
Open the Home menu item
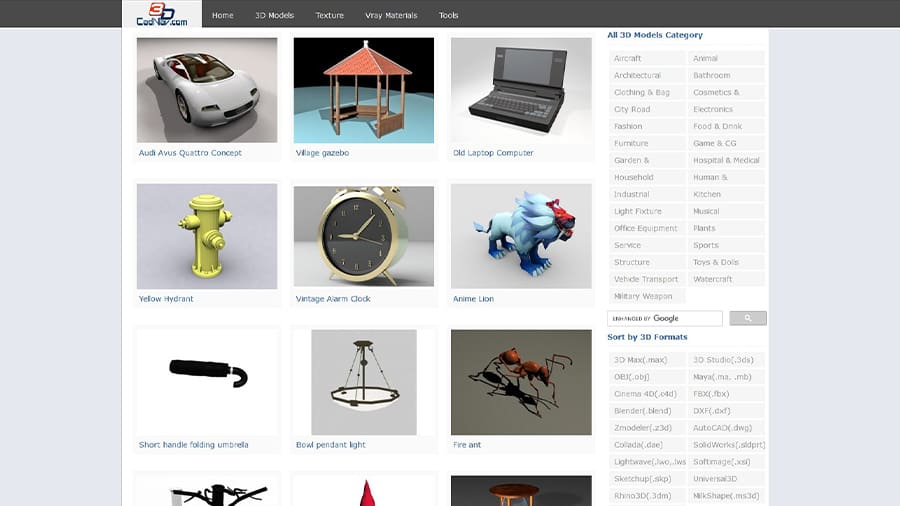[223, 15]
